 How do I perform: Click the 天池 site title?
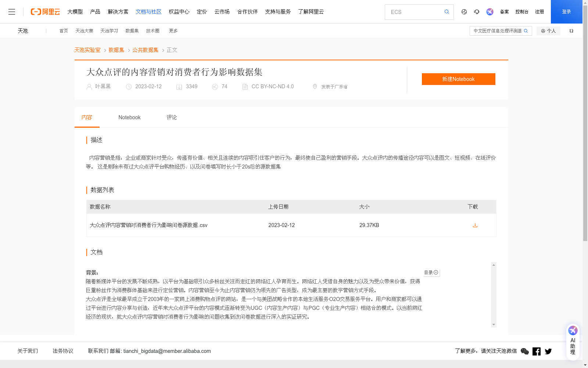23,31
